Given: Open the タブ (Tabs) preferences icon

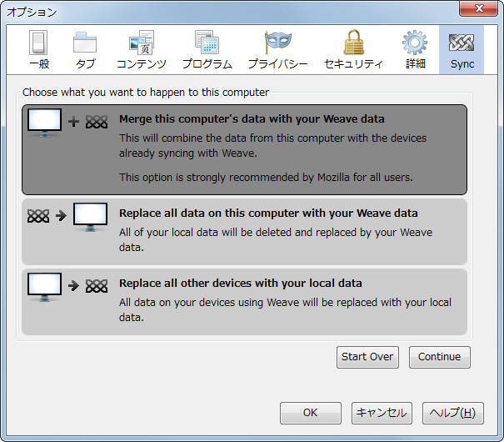Looking at the screenshot, I should [x=85, y=50].
